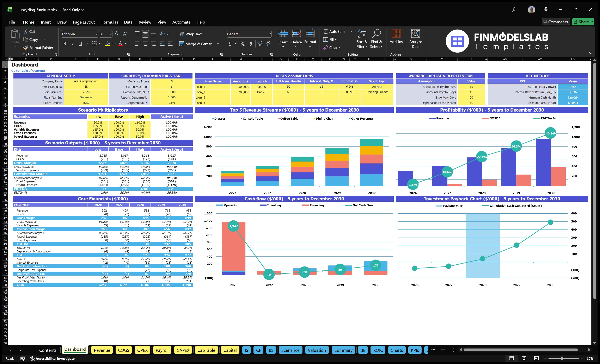Apply AutoSum to the selection

336,31
